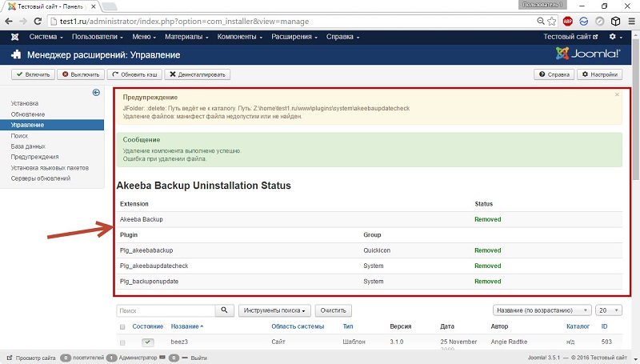This screenshot has height=364, width=640.
Task: Open the Adblock Plus extension icon
Action: [568, 22]
